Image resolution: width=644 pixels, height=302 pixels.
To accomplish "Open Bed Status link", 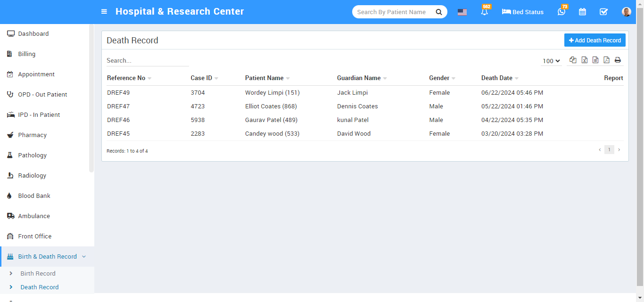I will click(x=523, y=12).
